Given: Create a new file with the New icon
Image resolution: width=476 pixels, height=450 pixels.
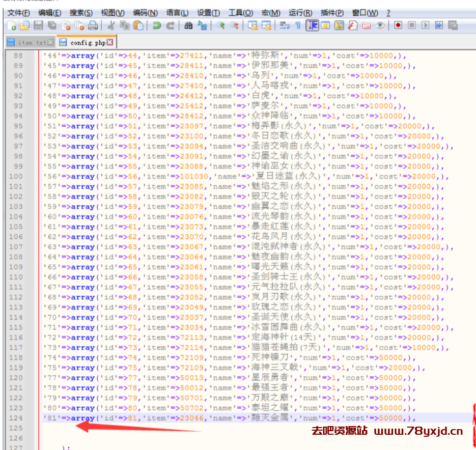Looking at the screenshot, I should pos(11,25).
